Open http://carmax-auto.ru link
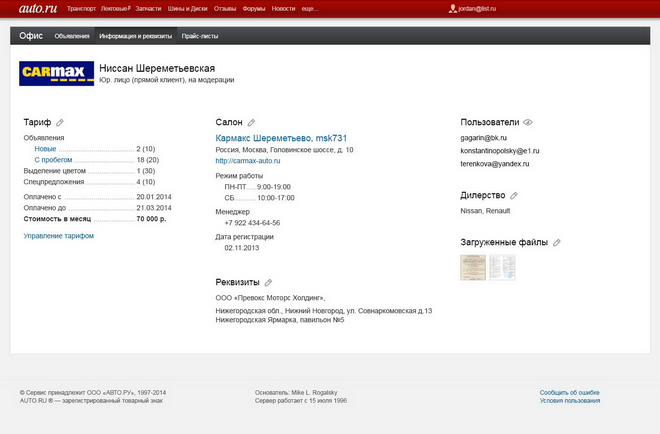The image size is (660, 434). 248,161
